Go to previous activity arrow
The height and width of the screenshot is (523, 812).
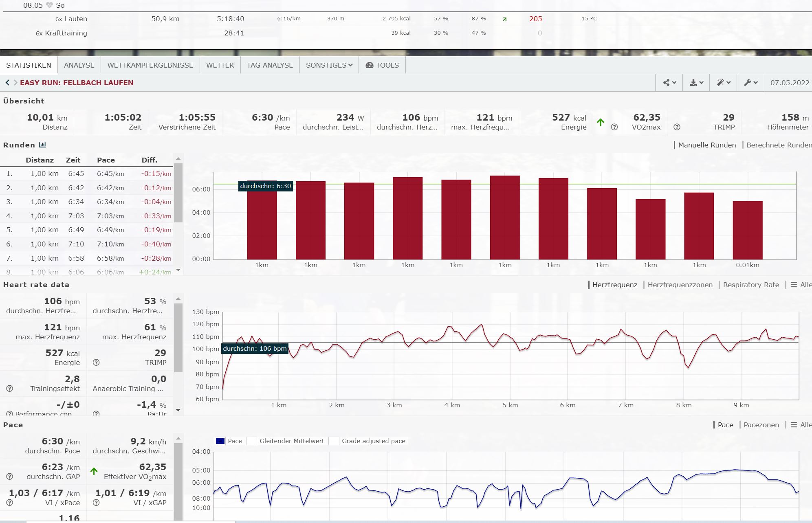[x=7, y=83]
